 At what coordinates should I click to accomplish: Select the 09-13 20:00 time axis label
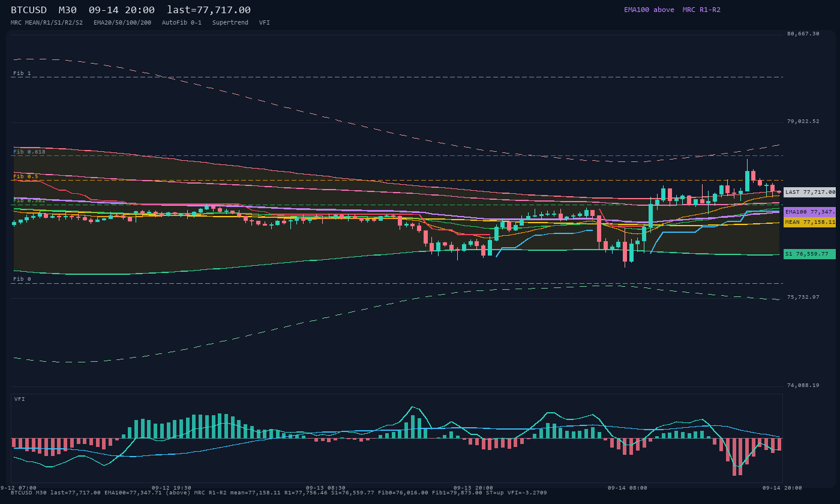[x=473, y=488]
